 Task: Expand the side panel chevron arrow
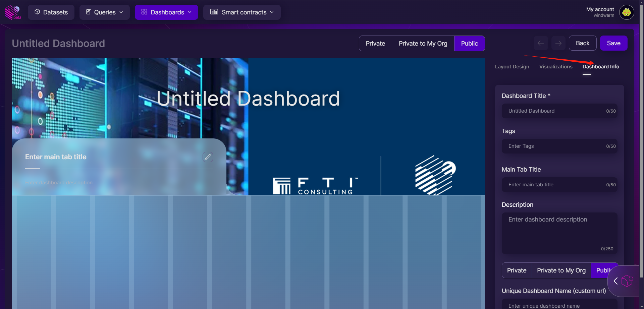pos(615,281)
